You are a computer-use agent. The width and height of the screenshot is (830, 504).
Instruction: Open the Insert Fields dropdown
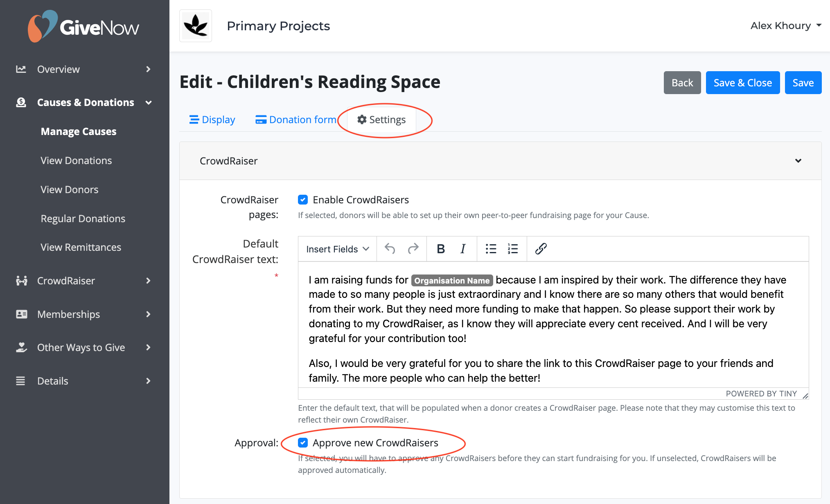[338, 249]
